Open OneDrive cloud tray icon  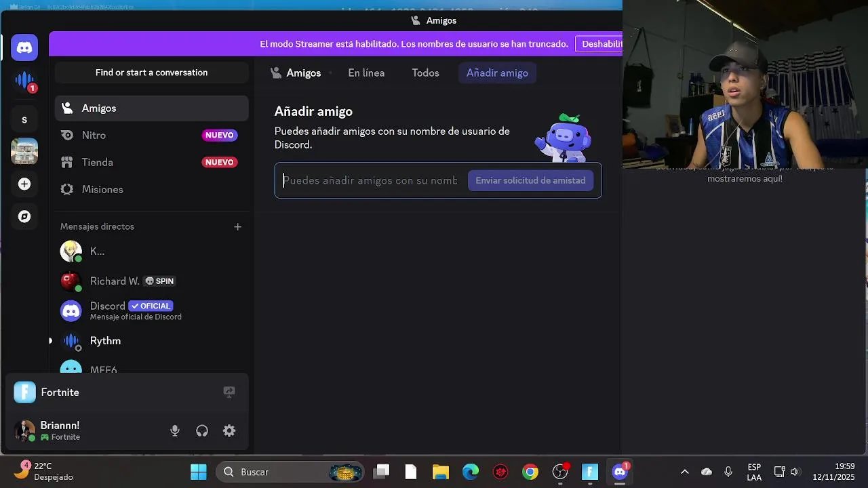[x=707, y=472]
